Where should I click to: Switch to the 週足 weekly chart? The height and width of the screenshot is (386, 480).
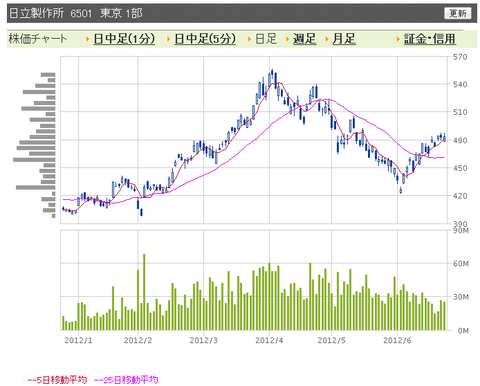tap(304, 39)
